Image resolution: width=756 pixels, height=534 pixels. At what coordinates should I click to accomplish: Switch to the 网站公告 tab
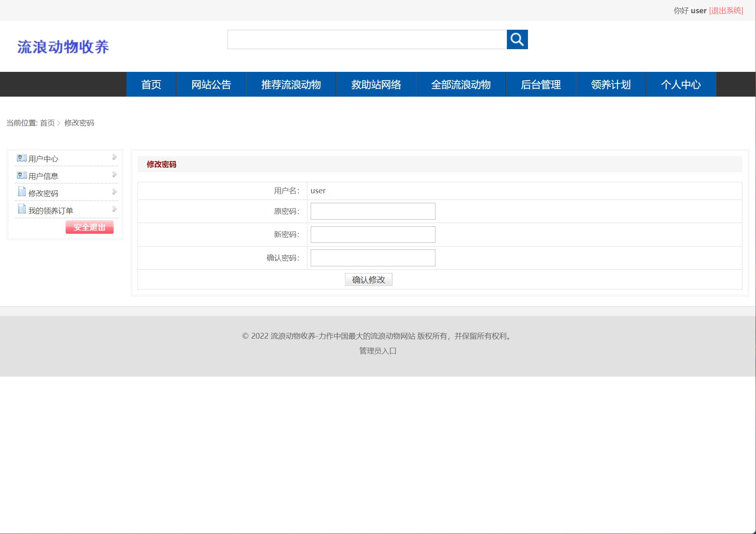click(211, 84)
